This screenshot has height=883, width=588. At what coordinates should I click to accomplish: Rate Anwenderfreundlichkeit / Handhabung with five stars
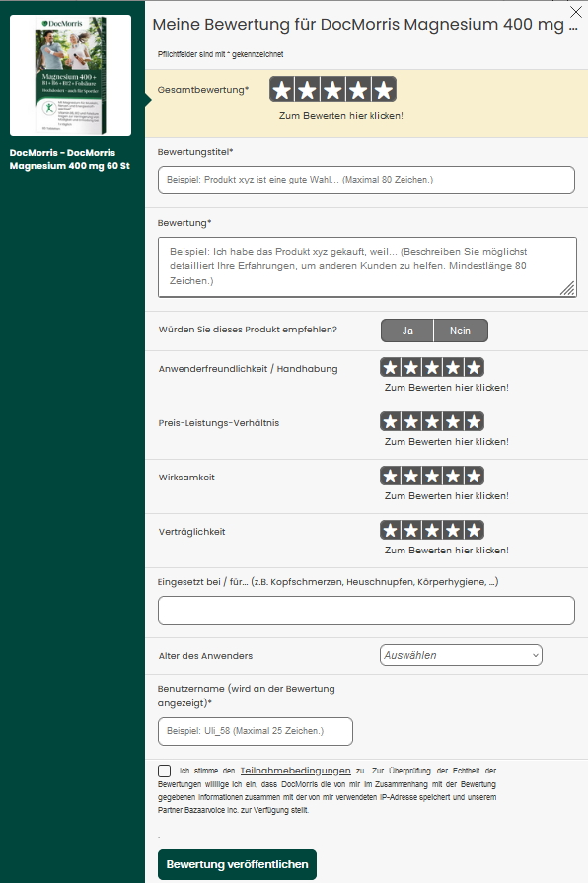coord(474,368)
